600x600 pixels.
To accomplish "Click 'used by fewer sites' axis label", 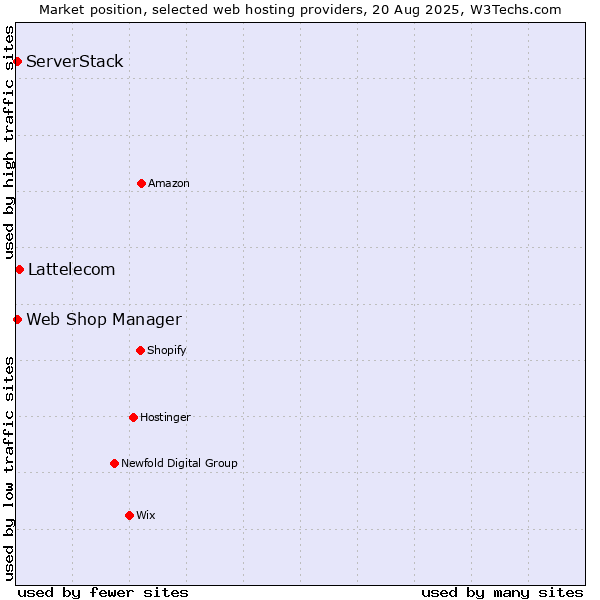I will coord(103,593).
